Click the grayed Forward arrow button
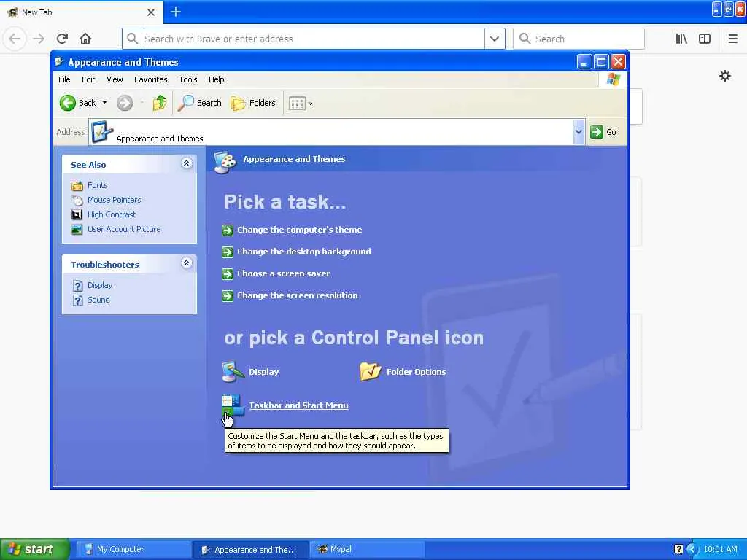The width and height of the screenshot is (747, 560). point(125,103)
